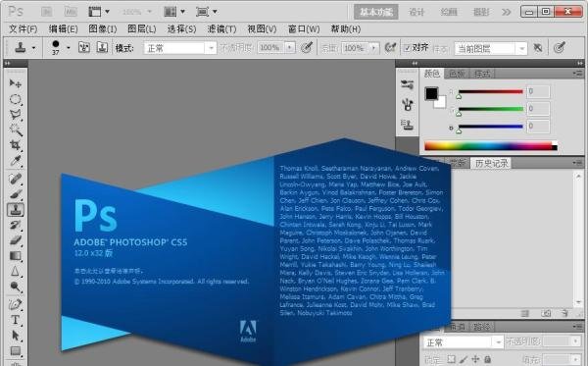
Task: Select the Dodge tool
Action: [16, 287]
